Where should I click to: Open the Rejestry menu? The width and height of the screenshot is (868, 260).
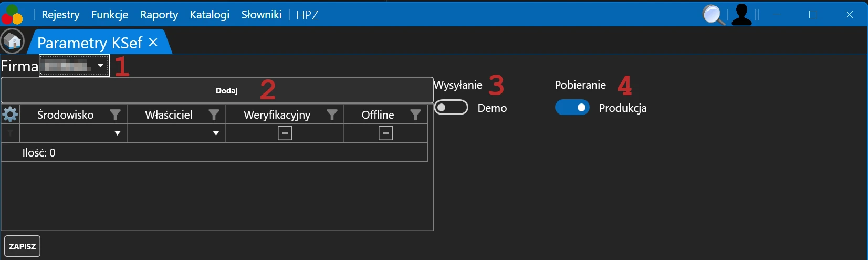pyautogui.click(x=60, y=15)
